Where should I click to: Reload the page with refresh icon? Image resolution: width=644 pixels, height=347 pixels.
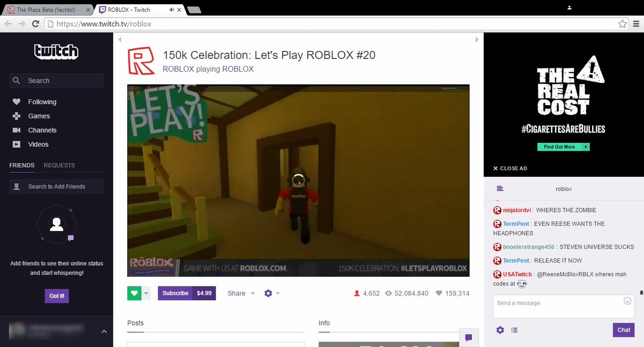coord(35,24)
